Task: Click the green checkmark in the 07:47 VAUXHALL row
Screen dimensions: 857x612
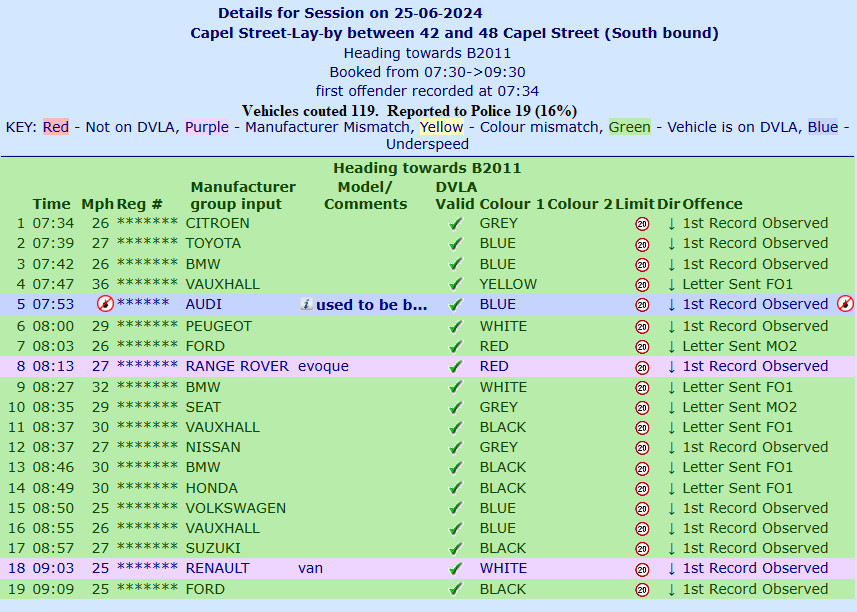Action: coord(455,284)
